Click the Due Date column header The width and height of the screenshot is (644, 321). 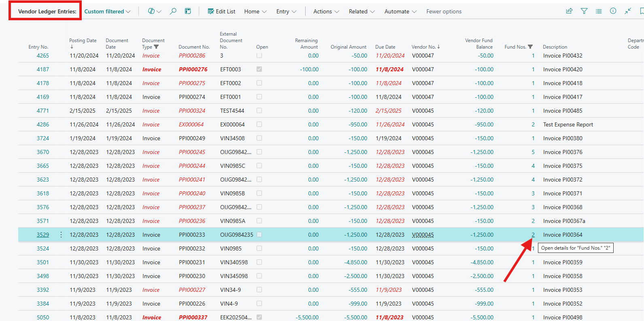[x=385, y=47]
